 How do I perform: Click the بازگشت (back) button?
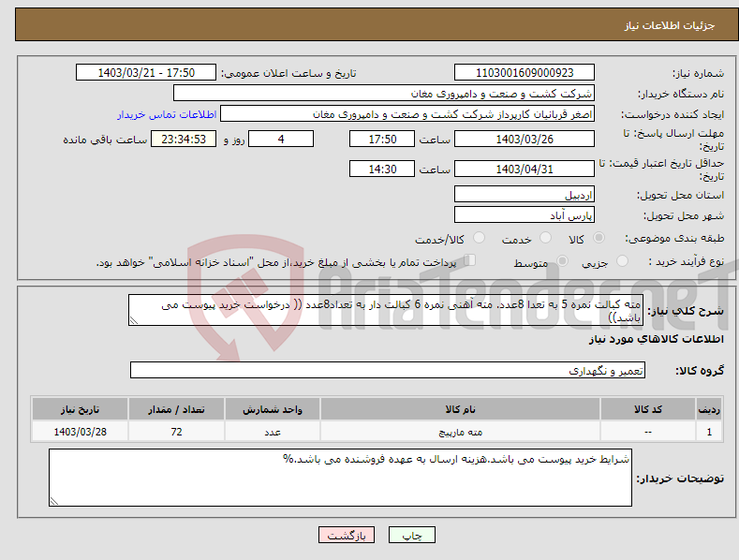(x=347, y=535)
